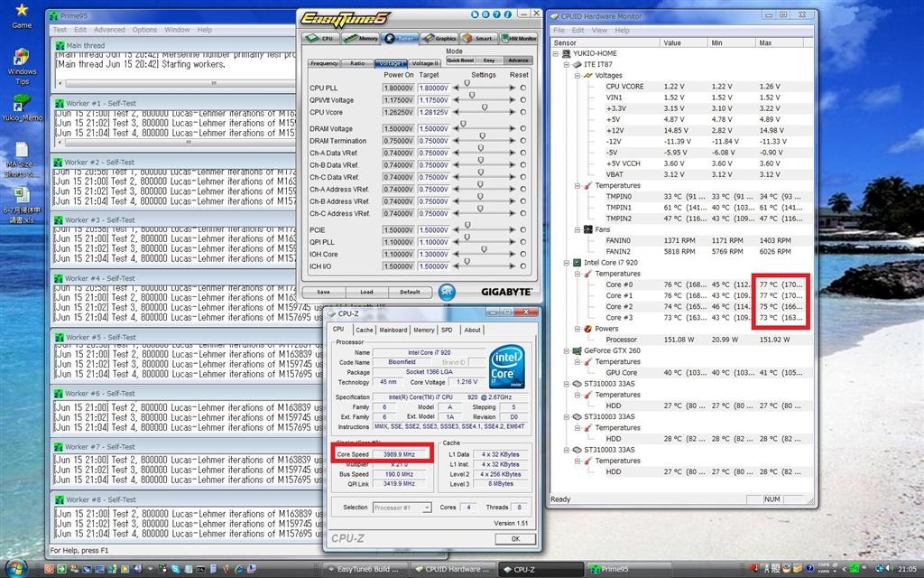The image size is (924, 578).
Task: Open View menu in Hardware Monitor
Action: coord(599,30)
